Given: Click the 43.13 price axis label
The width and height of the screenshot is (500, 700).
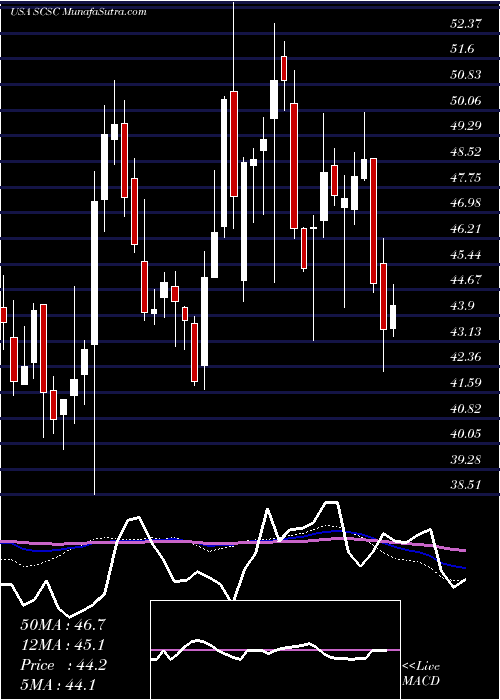Looking at the screenshot, I should pos(466,332).
